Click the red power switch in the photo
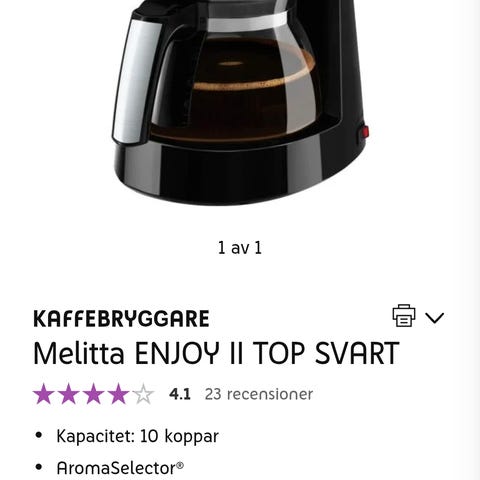 (365, 132)
